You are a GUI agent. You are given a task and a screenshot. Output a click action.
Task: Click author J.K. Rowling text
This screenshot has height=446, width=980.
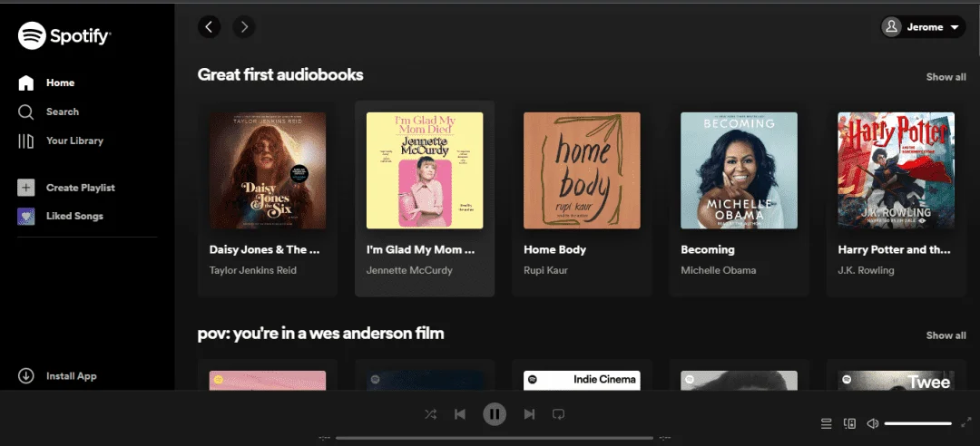[x=866, y=270]
